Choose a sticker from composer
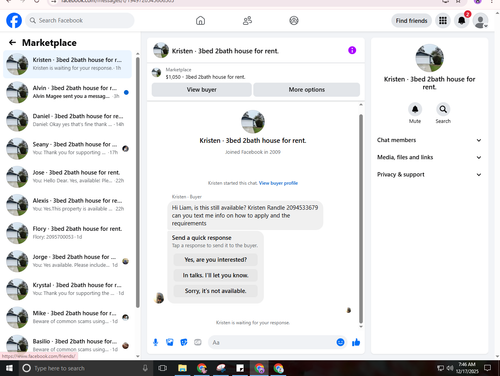 click(x=184, y=342)
